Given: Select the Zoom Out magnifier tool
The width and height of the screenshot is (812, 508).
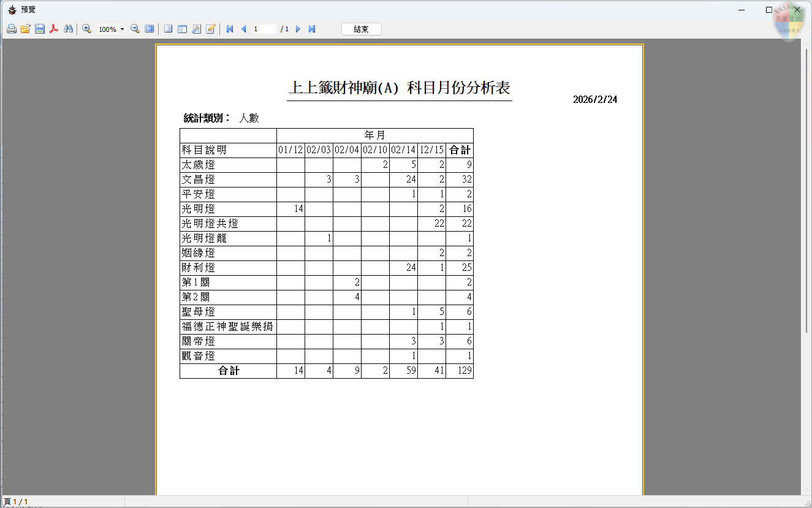Looking at the screenshot, I should click(x=134, y=28).
